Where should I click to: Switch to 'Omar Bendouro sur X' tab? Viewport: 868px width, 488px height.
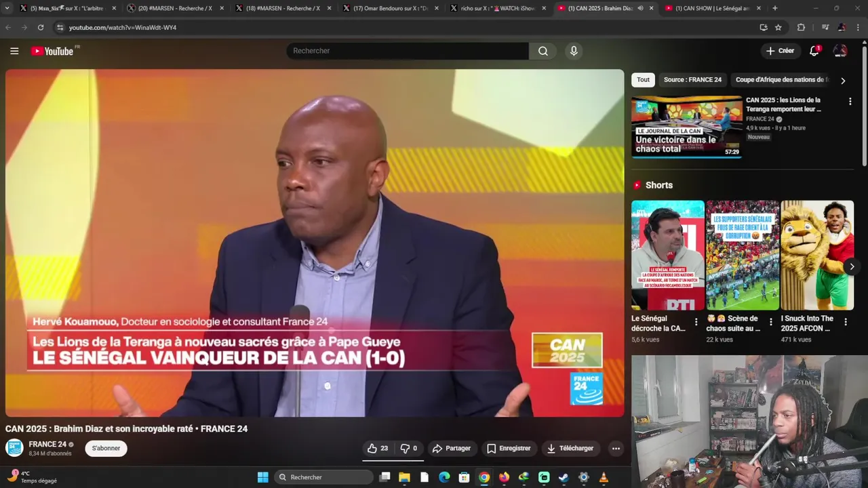click(x=391, y=8)
